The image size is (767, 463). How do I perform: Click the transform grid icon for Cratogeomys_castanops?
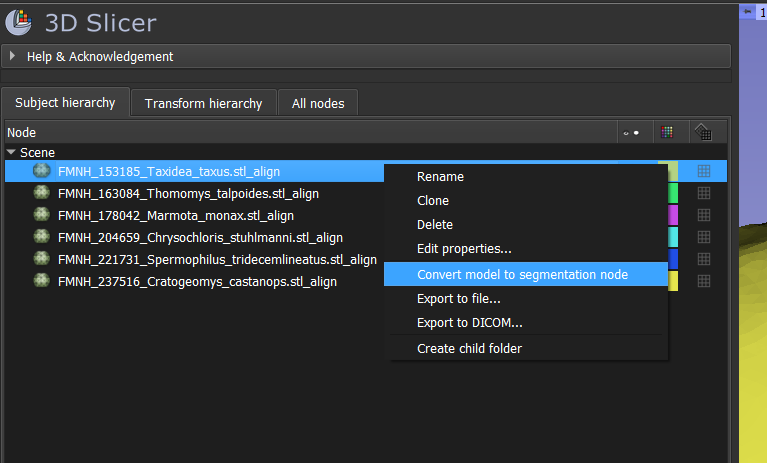click(x=704, y=281)
